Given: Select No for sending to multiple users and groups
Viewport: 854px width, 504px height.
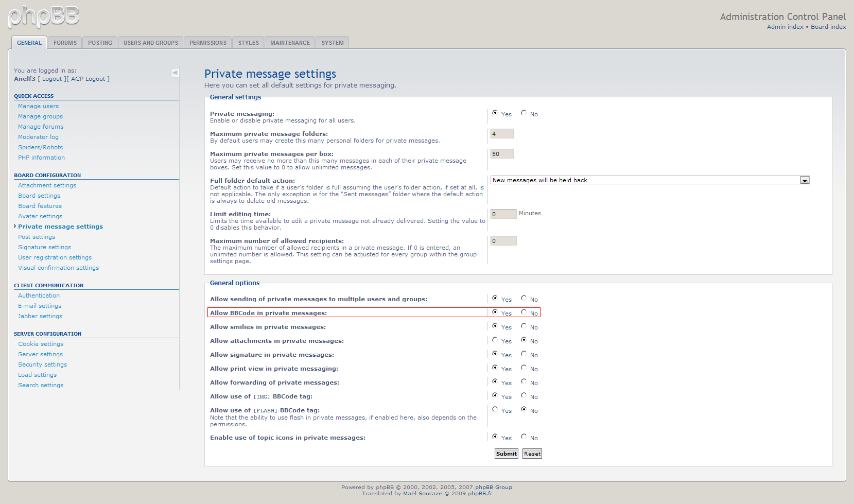Looking at the screenshot, I should 524,298.
